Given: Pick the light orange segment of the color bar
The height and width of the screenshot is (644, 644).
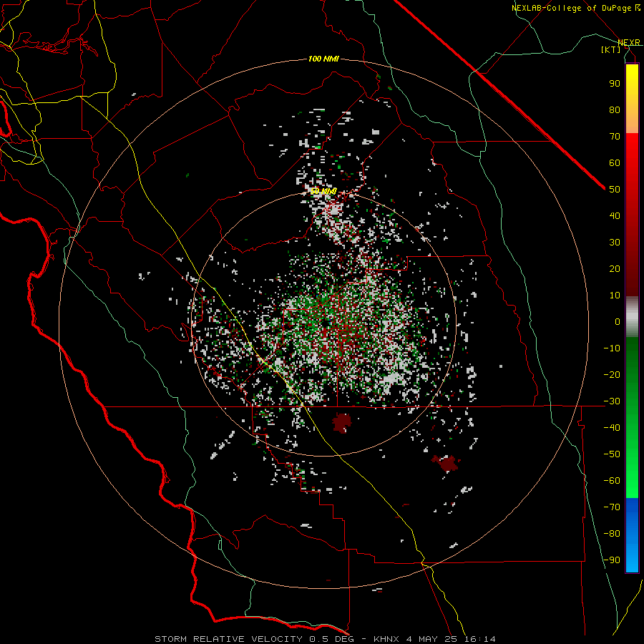Looking at the screenshot, I should 632,122.
